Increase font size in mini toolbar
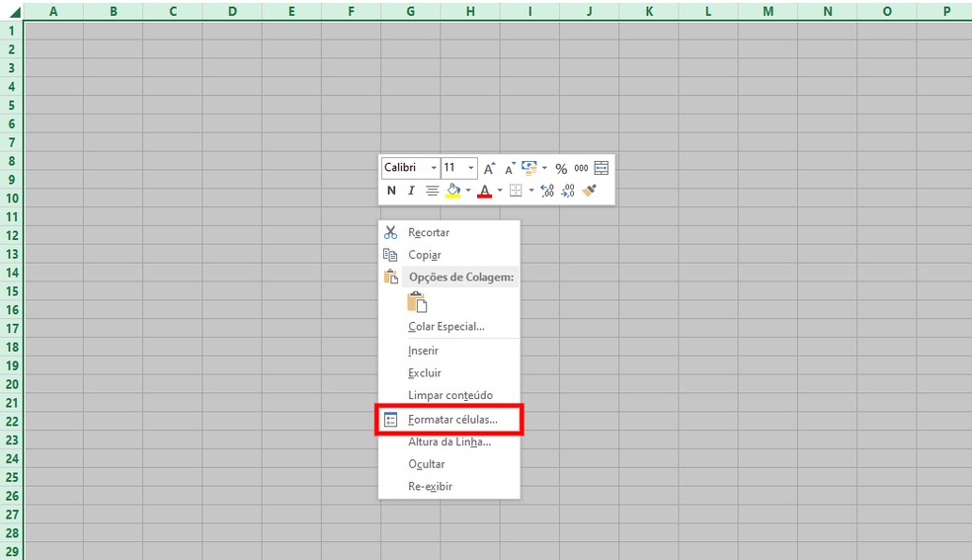The height and width of the screenshot is (560, 972). pos(489,168)
